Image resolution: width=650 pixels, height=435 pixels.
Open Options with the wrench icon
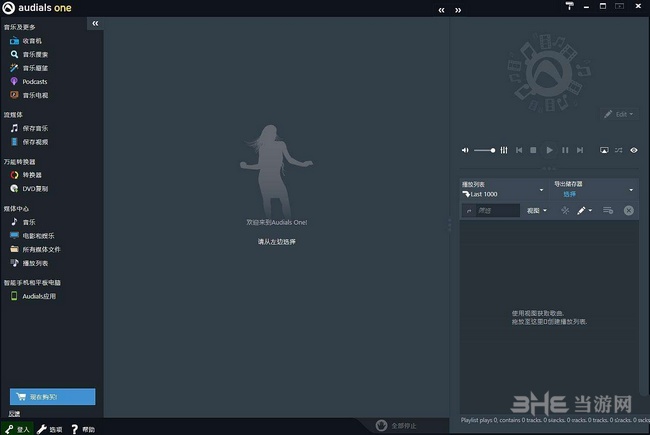click(50, 429)
